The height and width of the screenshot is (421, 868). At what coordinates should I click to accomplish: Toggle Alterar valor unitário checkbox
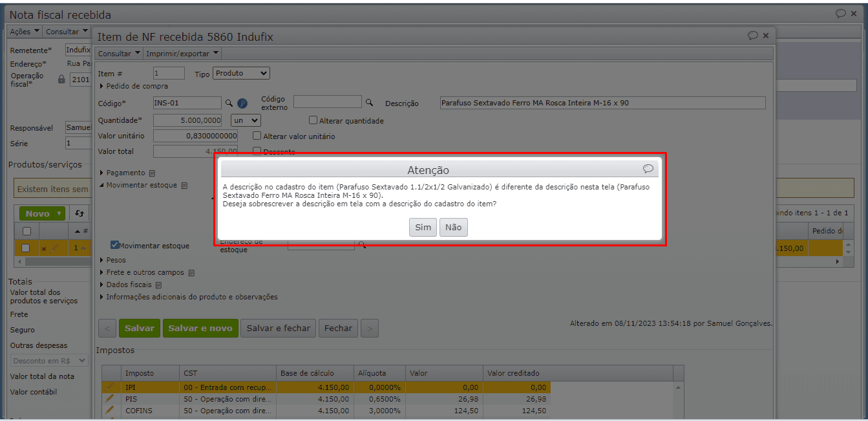point(257,136)
